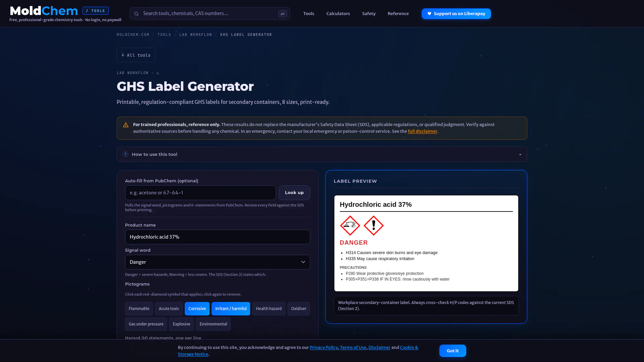Go to LAB WORKFLOW breadcrumb
The height and width of the screenshot is (362, 644).
tap(196, 35)
